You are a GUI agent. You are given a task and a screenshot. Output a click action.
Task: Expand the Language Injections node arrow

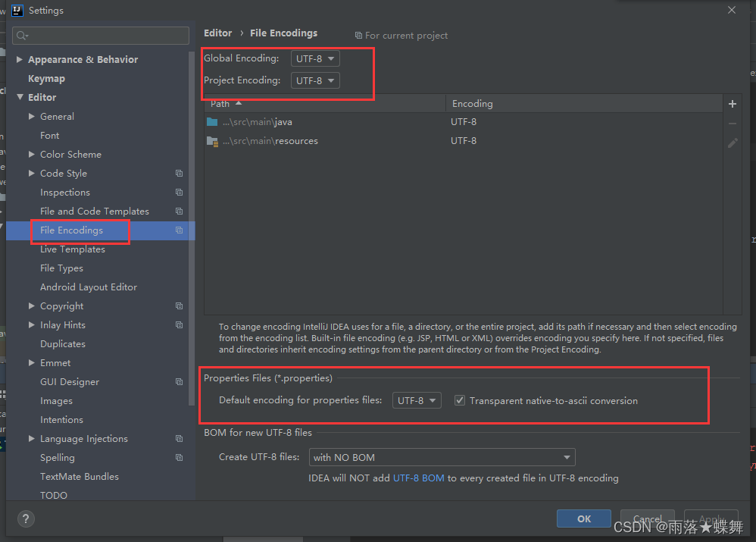(x=32, y=439)
